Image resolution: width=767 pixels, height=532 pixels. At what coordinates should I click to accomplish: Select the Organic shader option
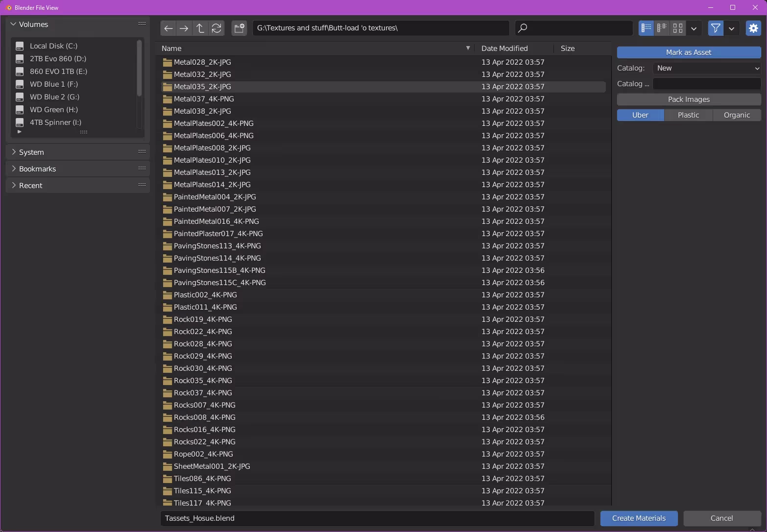pyautogui.click(x=737, y=115)
